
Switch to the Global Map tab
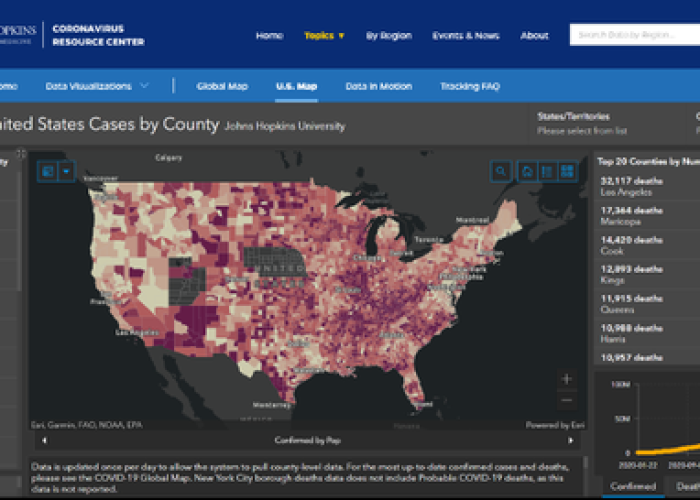(x=222, y=86)
